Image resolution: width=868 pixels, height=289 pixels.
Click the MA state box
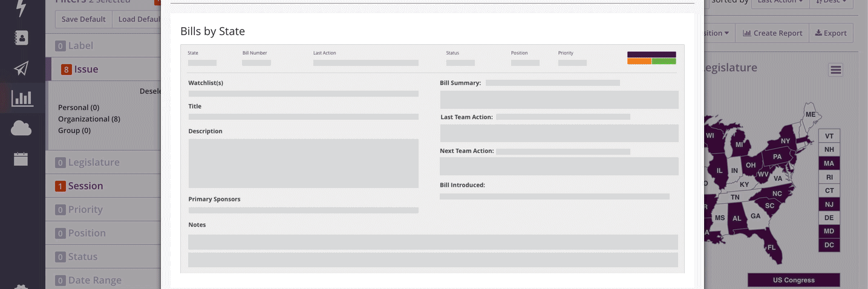[x=829, y=163]
